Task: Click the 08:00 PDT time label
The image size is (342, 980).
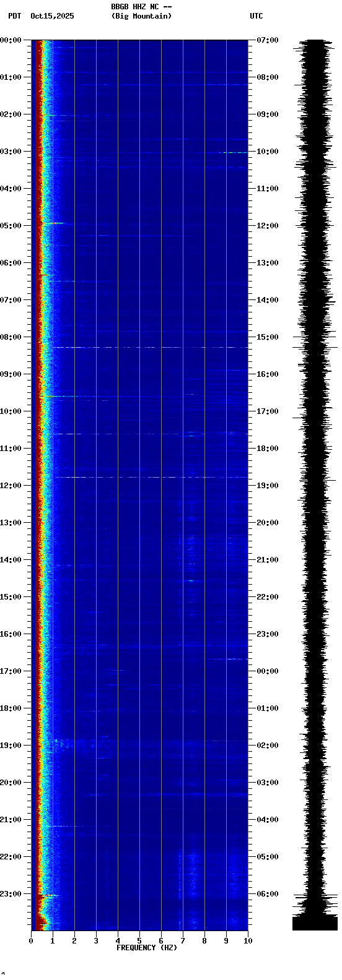Action: tap(11, 337)
